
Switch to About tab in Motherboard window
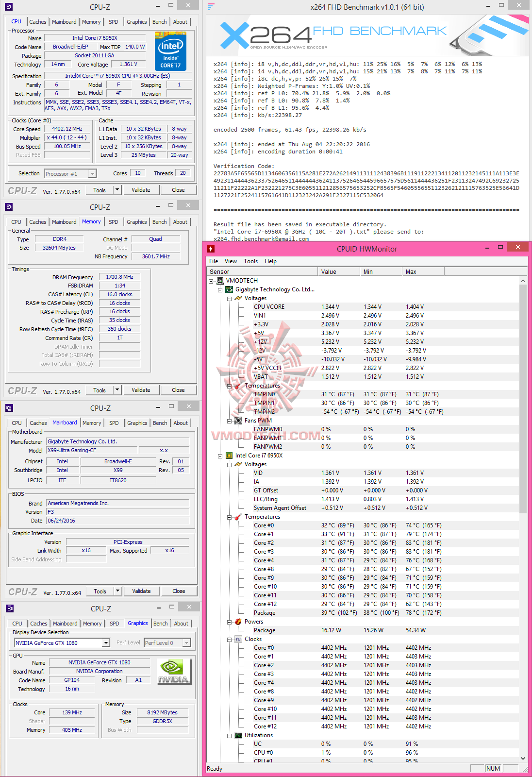coord(181,423)
